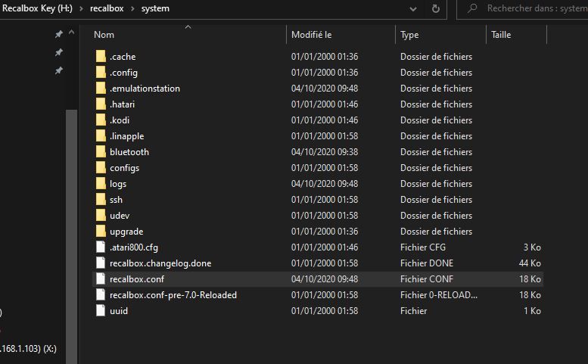Click the Fichier DONE type cell
The image size is (588, 364).
point(427,263)
